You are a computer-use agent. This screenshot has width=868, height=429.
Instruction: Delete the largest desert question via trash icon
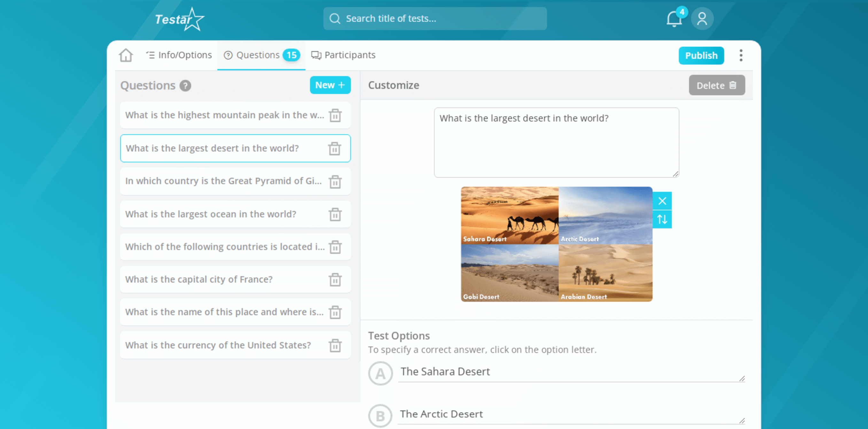[334, 149]
